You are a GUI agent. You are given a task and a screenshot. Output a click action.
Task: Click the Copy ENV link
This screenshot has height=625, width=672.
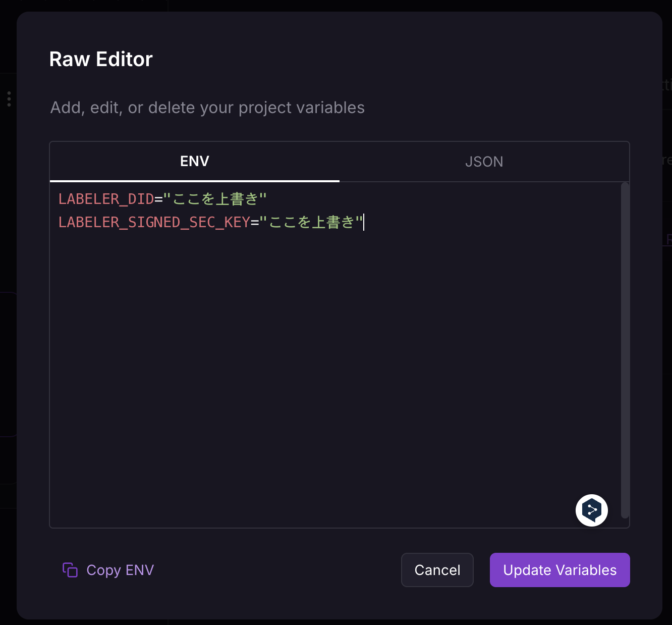coord(120,569)
